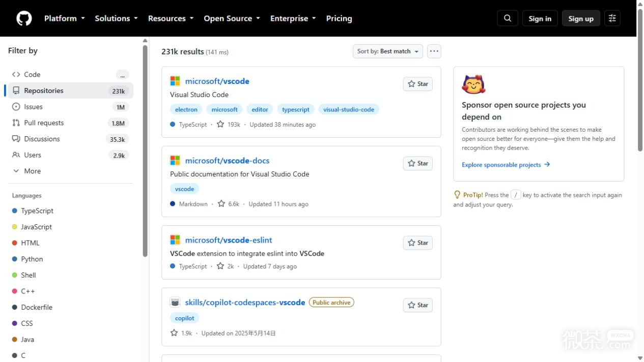Viewport: 644px width, 362px height.
Task: Open the microsoft/vscode-eslint repository link
Action: (229, 240)
